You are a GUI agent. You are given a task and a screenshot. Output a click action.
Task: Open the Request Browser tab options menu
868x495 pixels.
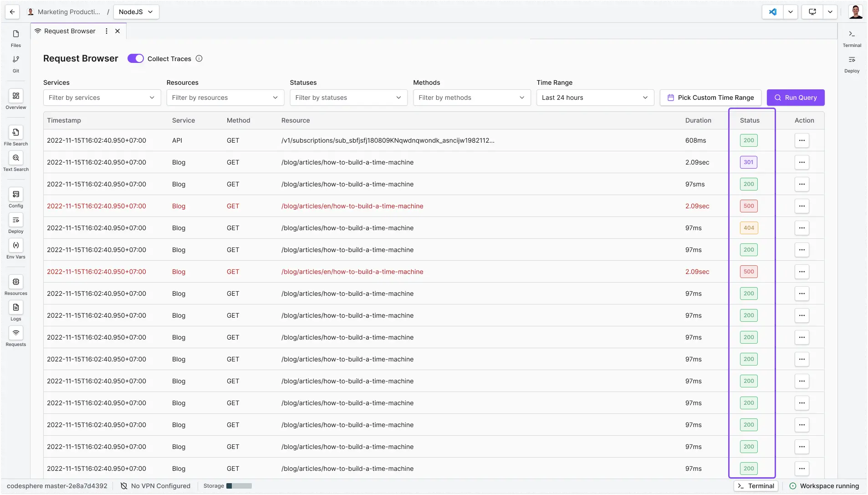coord(107,31)
